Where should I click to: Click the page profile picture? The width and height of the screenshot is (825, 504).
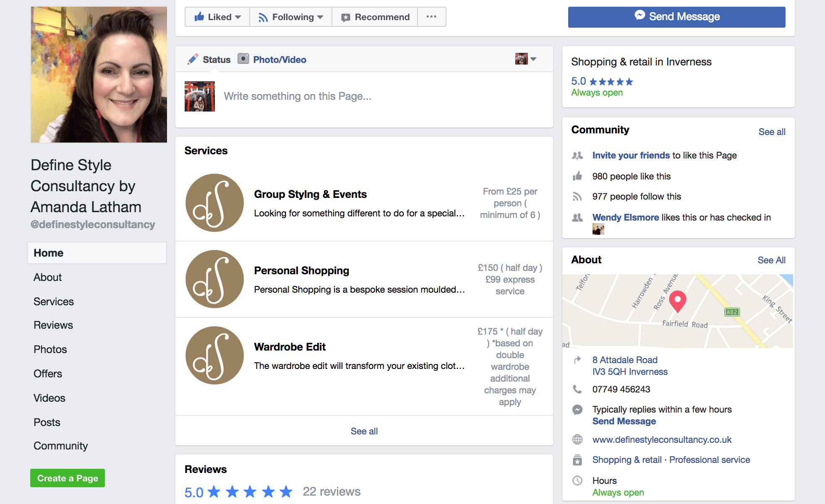99,75
